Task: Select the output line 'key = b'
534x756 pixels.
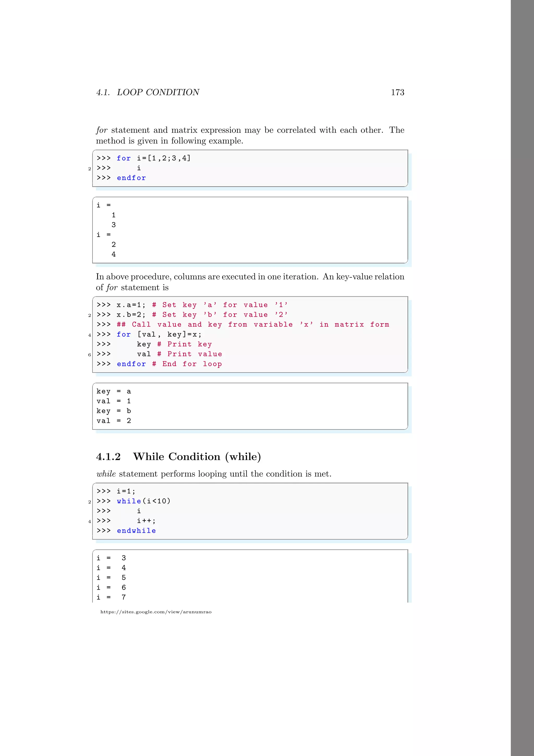Action: pos(114,411)
